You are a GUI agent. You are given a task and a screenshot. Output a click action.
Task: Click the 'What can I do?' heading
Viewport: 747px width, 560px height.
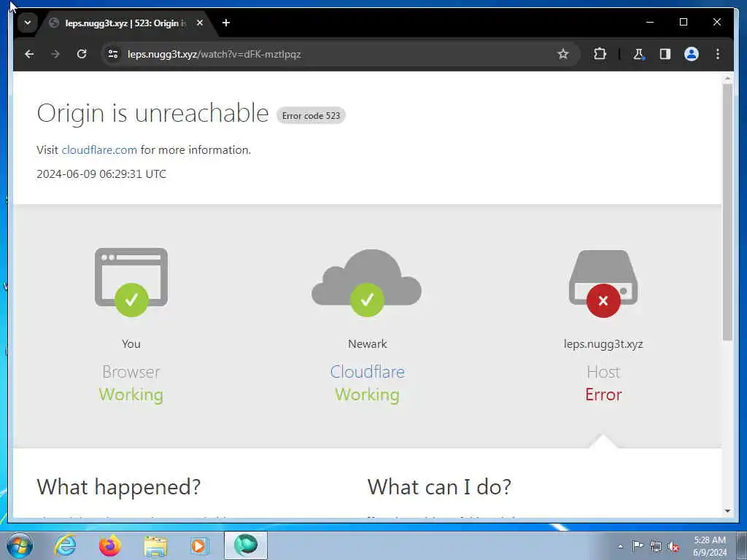pos(439,487)
